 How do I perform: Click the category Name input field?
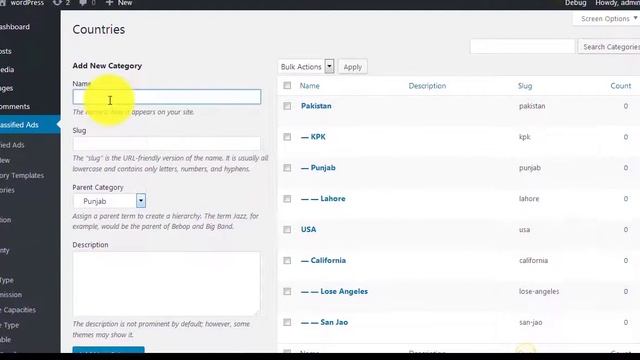pyautogui.click(x=167, y=97)
